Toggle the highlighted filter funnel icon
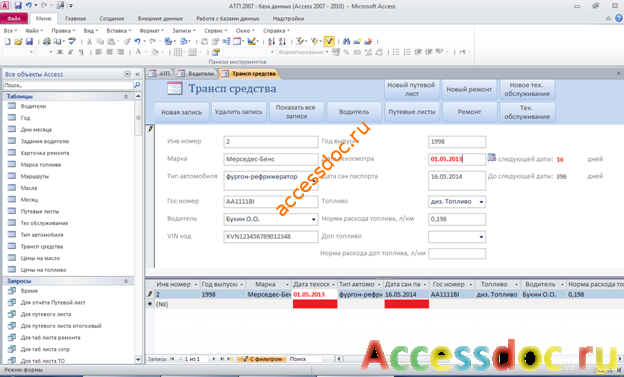 [x=329, y=41]
